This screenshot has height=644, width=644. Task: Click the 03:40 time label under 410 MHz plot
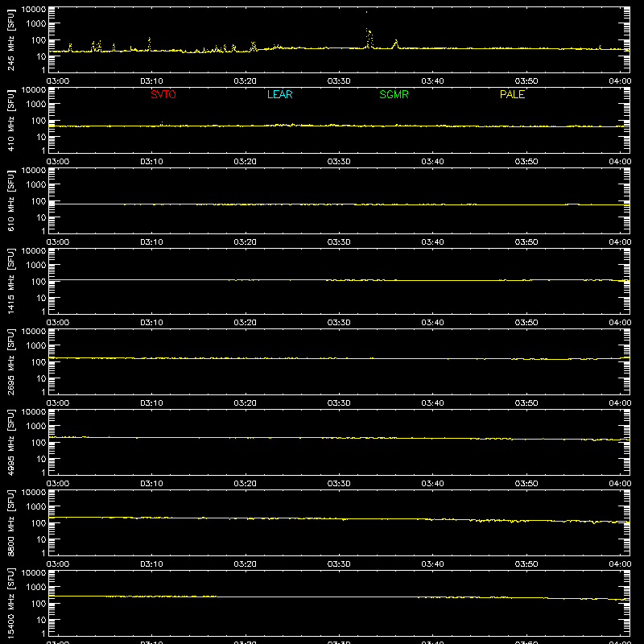[432, 162]
